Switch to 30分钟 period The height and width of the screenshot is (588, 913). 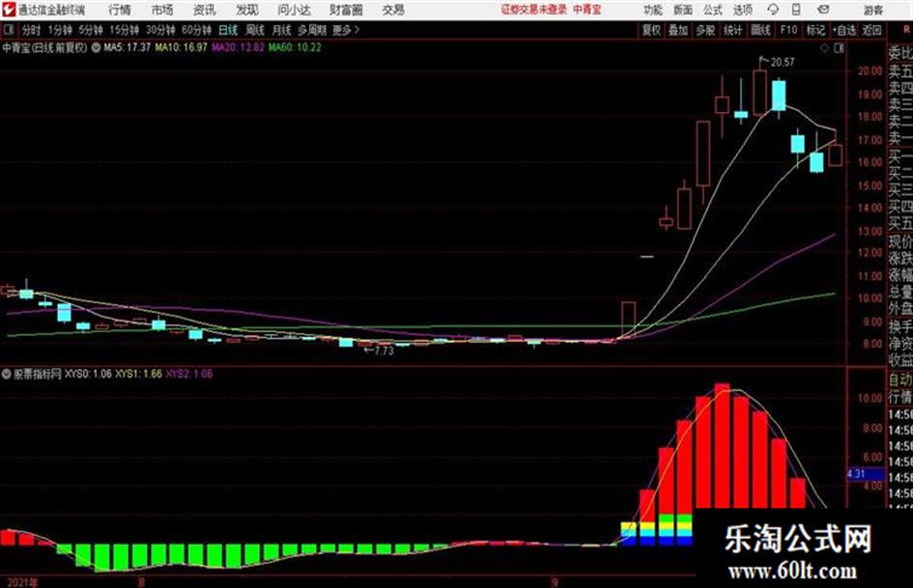[160, 30]
